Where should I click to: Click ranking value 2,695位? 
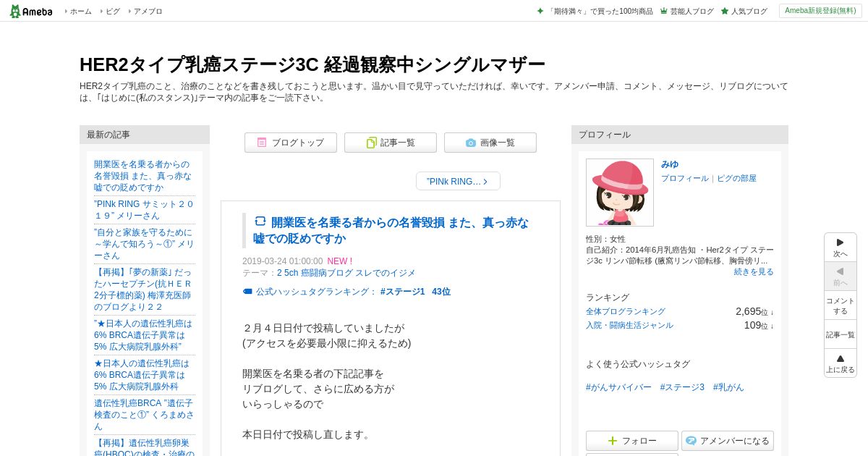(752, 311)
